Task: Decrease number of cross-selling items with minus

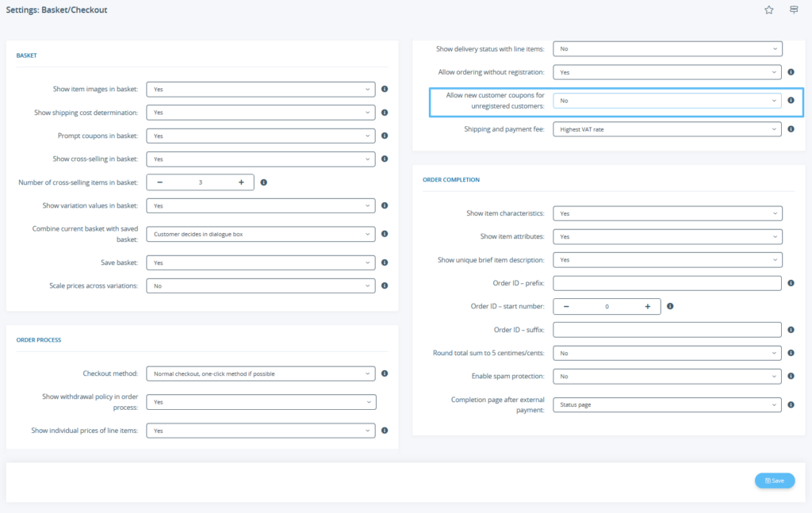Action: pos(159,182)
